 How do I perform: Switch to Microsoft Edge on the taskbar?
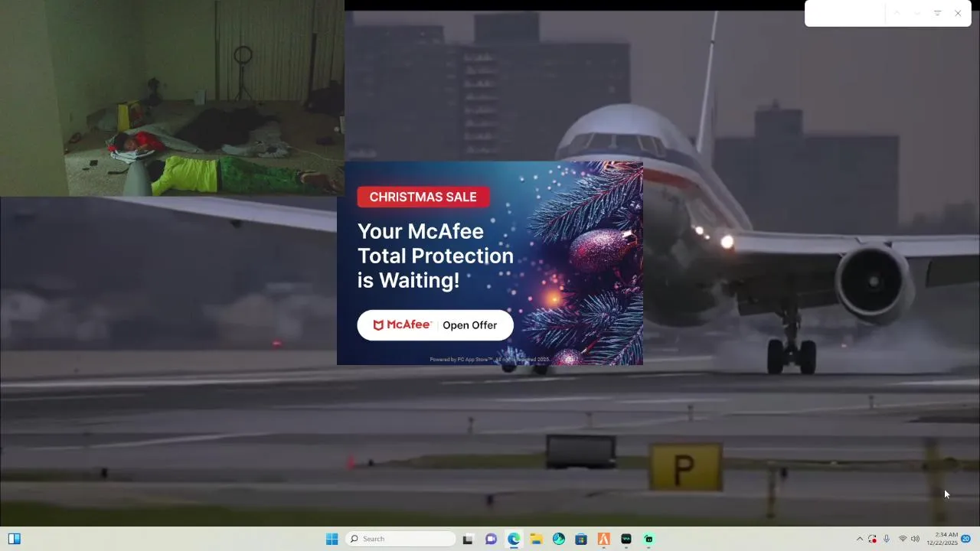tap(514, 539)
